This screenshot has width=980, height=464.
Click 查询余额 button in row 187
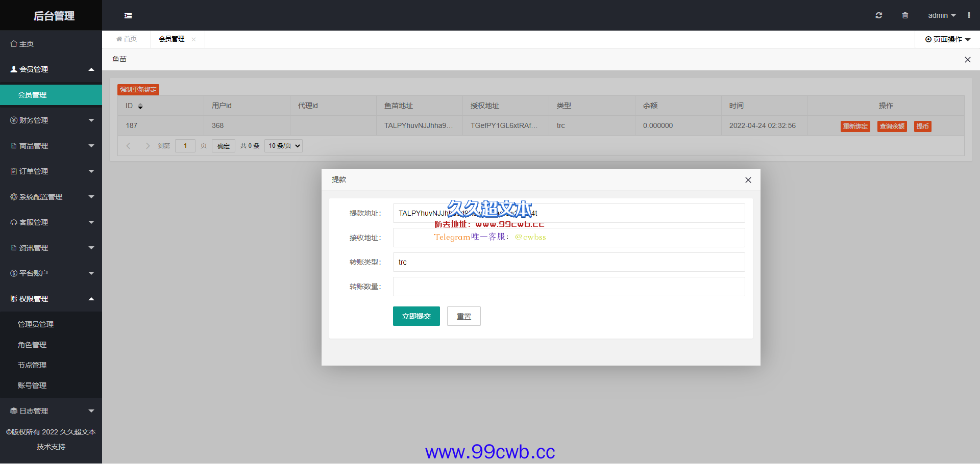[892, 126]
